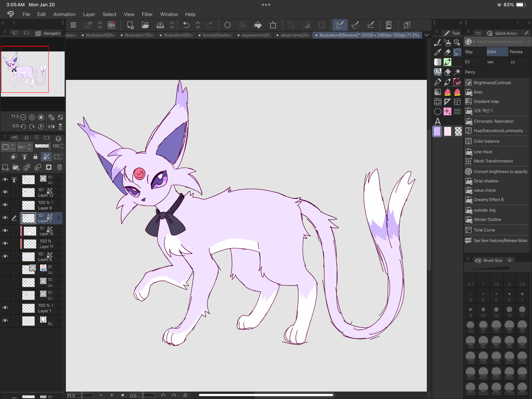The width and height of the screenshot is (532, 399).
Task: Click the Undo arrow in the toolbar
Action: [186, 25]
